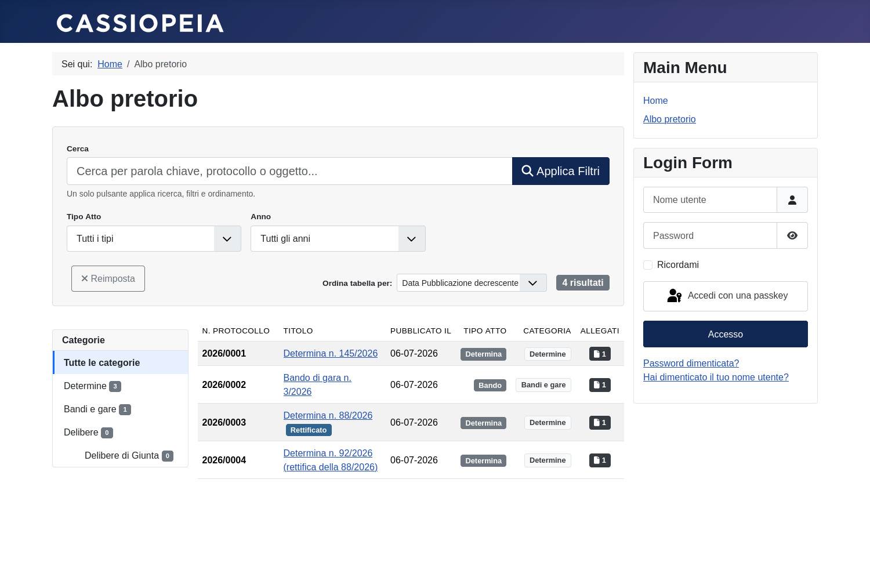Viewport: 870px width, 588px height.
Task: Open the Anno dropdown
Action: [338, 239]
